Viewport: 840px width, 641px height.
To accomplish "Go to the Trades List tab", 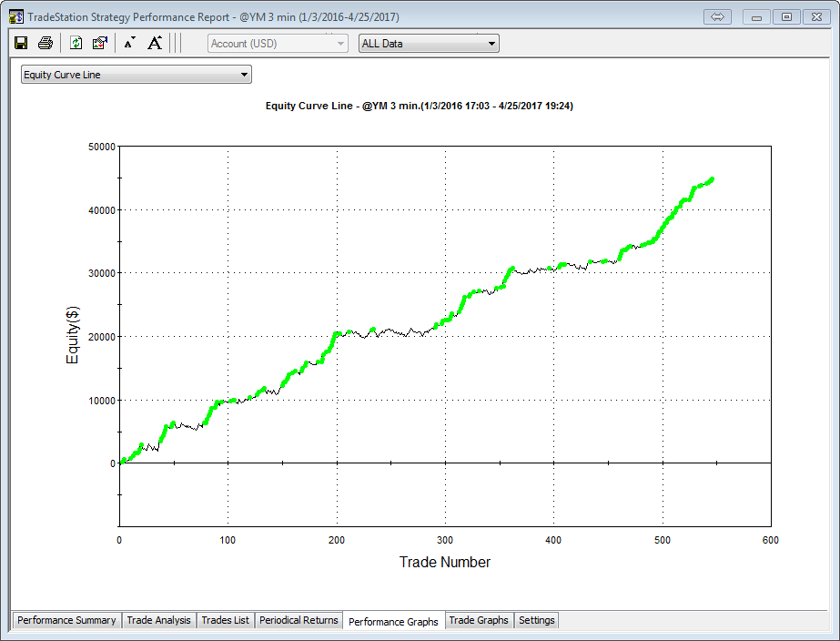I will pyautogui.click(x=225, y=620).
